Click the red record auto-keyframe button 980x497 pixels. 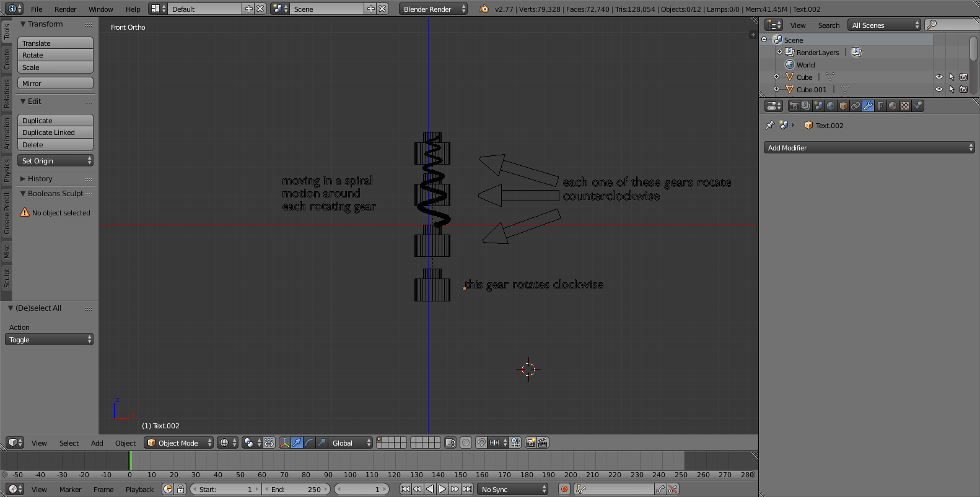tap(564, 489)
